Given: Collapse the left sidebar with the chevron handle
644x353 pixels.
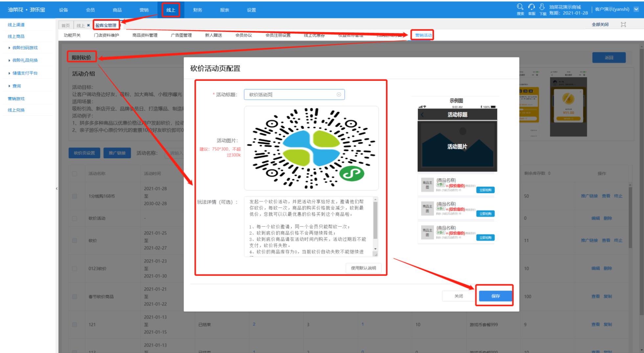Looking at the screenshot, I should (x=57, y=188).
